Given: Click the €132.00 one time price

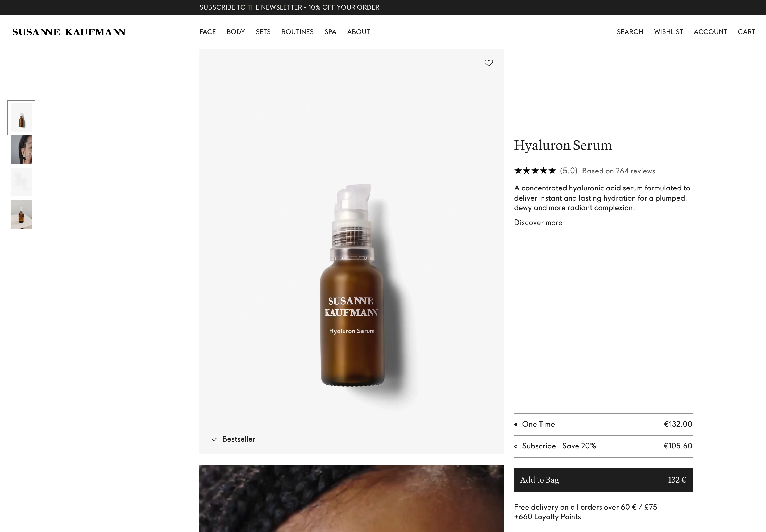Looking at the screenshot, I should [678, 424].
